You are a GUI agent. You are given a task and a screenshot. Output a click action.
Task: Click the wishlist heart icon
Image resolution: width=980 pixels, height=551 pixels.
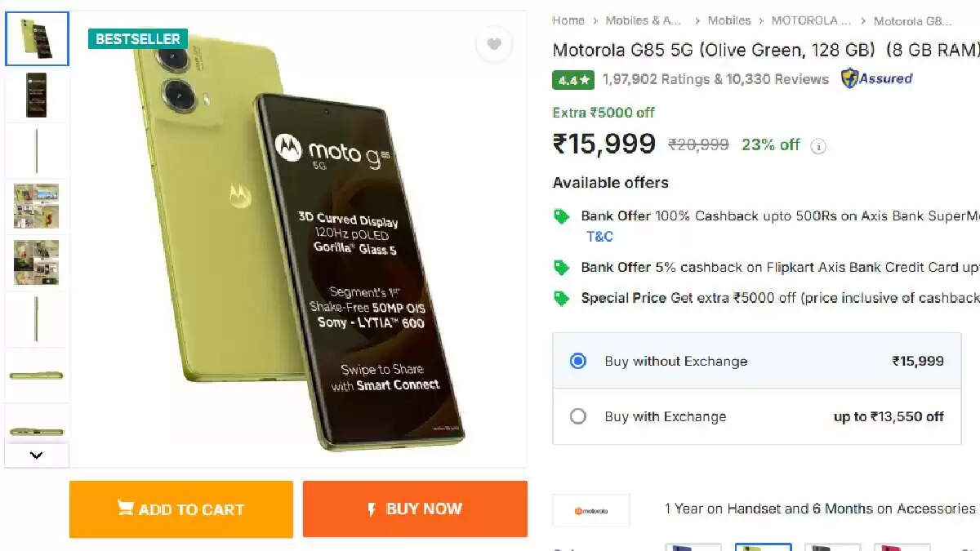(493, 45)
